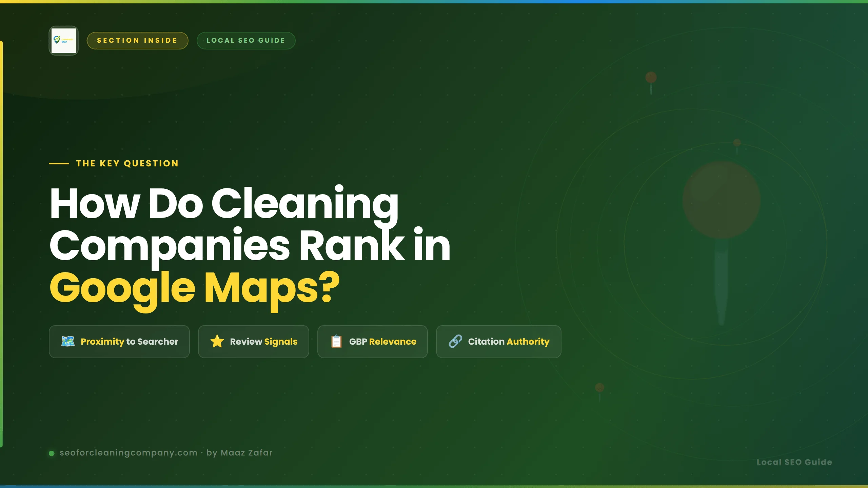Click THE KEY QUESTION eyebrow text
This screenshot has height=488, width=868.
(127, 163)
